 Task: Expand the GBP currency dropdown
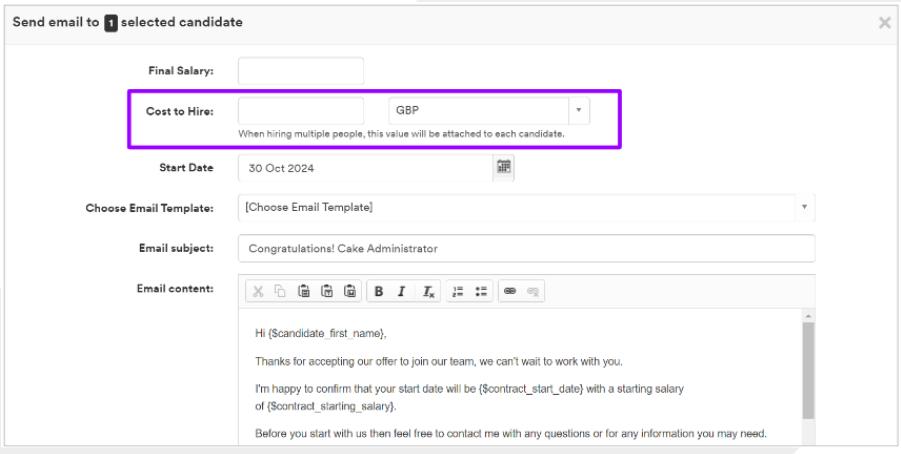pyautogui.click(x=579, y=111)
